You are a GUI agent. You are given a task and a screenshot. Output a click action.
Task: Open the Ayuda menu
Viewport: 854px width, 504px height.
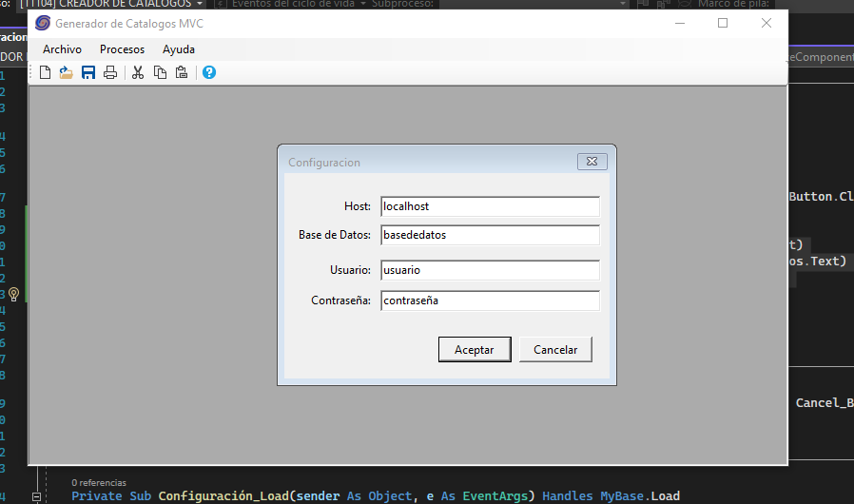click(179, 49)
